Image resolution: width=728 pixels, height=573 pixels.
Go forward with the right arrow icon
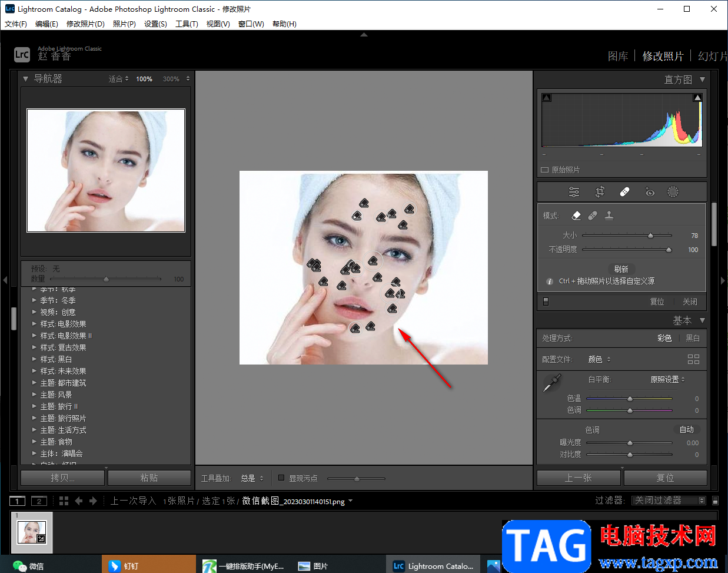click(x=93, y=501)
